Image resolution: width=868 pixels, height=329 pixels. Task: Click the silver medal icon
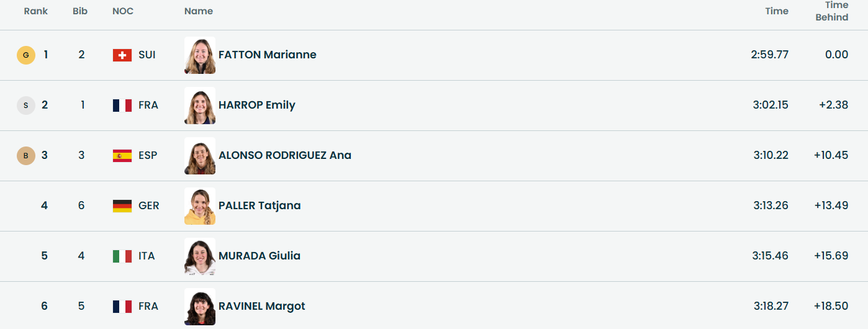point(25,106)
